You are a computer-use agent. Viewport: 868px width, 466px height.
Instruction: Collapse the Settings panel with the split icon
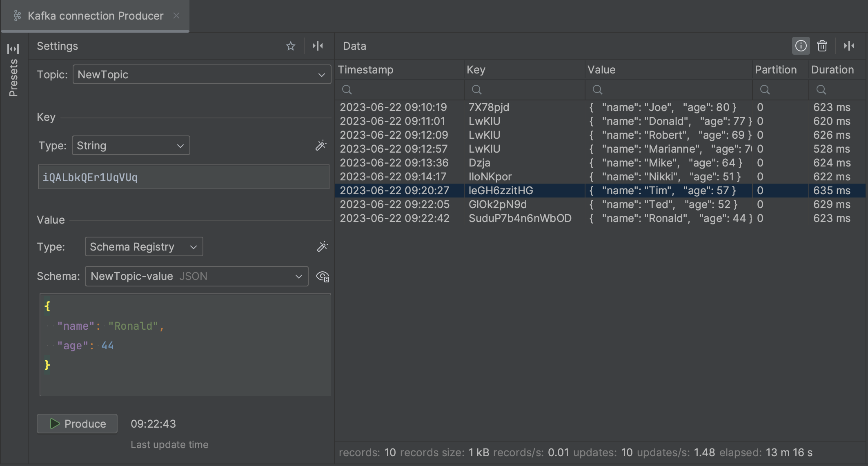click(318, 46)
